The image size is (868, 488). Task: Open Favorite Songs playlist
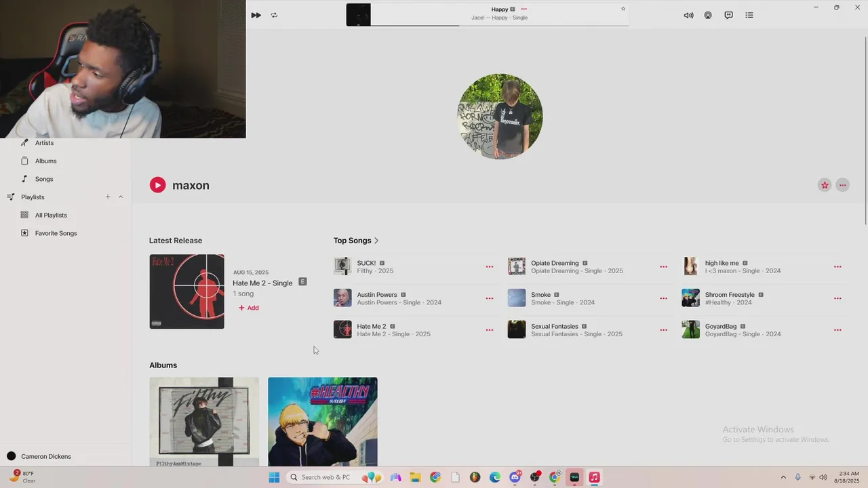tap(56, 233)
